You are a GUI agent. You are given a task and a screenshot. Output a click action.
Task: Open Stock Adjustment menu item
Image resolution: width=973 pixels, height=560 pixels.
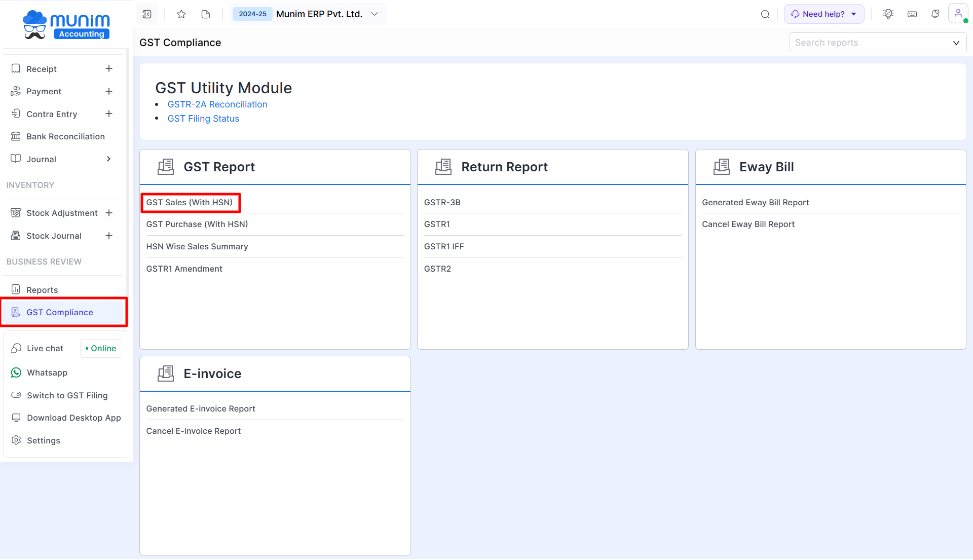coord(62,213)
